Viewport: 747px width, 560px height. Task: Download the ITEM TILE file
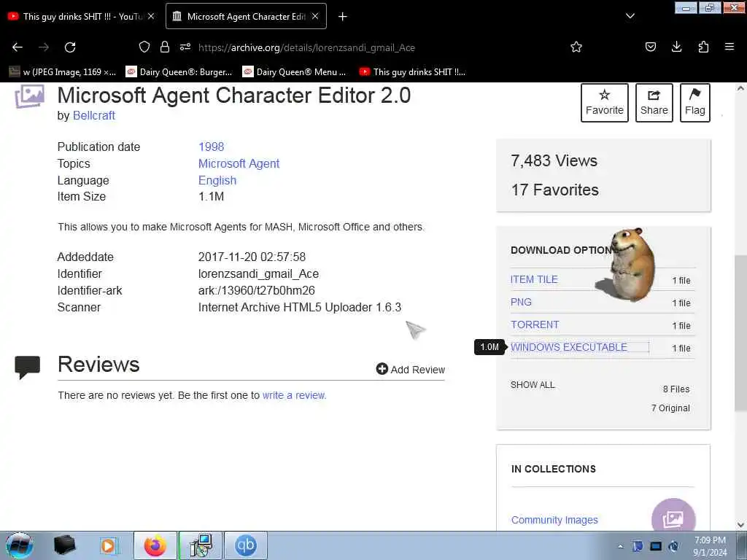pyautogui.click(x=534, y=279)
